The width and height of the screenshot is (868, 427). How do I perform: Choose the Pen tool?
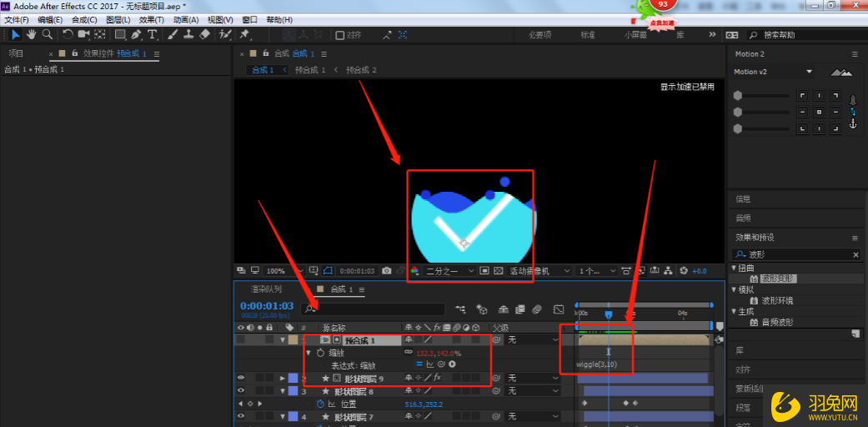(136, 34)
